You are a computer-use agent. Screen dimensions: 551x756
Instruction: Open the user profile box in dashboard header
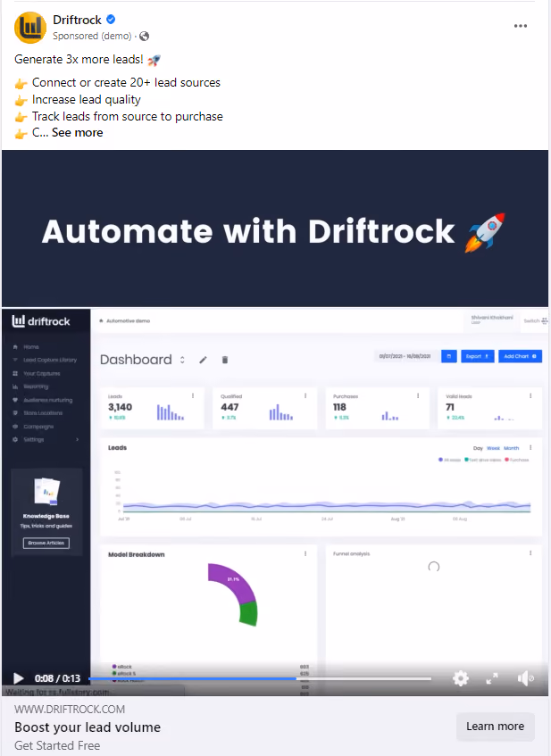click(492, 320)
